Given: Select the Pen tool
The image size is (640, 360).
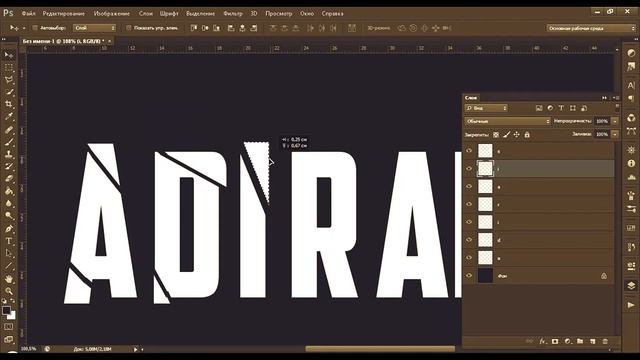Looking at the screenshot, I should click(x=9, y=229).
